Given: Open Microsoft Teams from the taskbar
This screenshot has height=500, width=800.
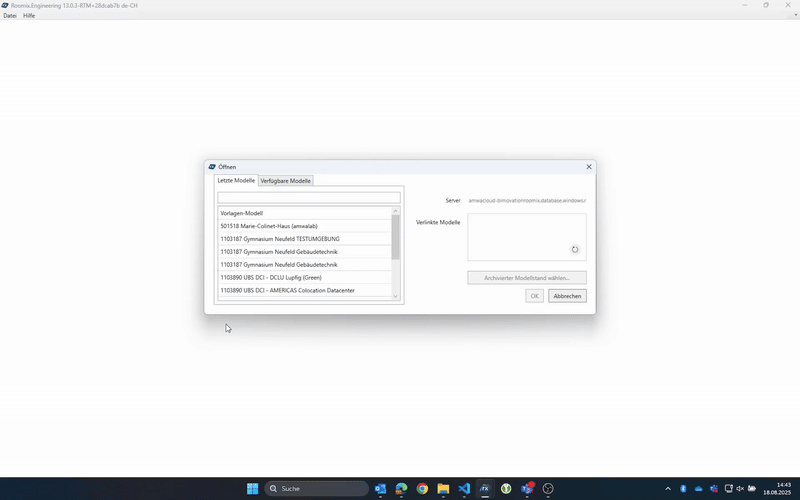Looking at the screenshot, I should click(x=527, y=489).
